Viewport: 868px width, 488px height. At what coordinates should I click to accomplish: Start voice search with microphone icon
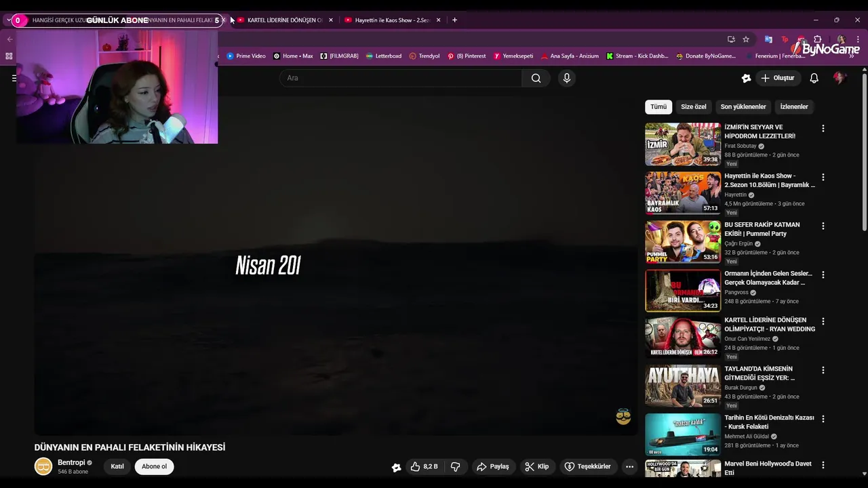(x=567, y=78)
